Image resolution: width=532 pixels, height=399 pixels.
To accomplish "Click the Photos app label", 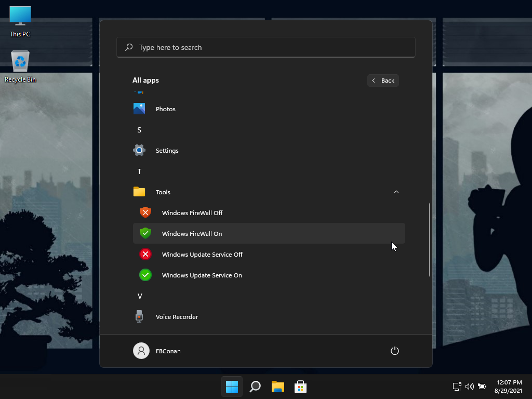I will coord(166,109).
